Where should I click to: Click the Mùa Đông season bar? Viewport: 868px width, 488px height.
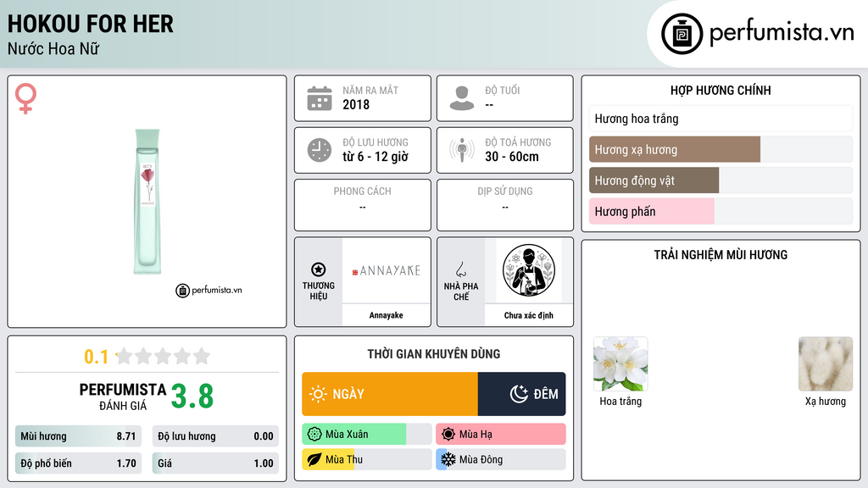[501, 459]
